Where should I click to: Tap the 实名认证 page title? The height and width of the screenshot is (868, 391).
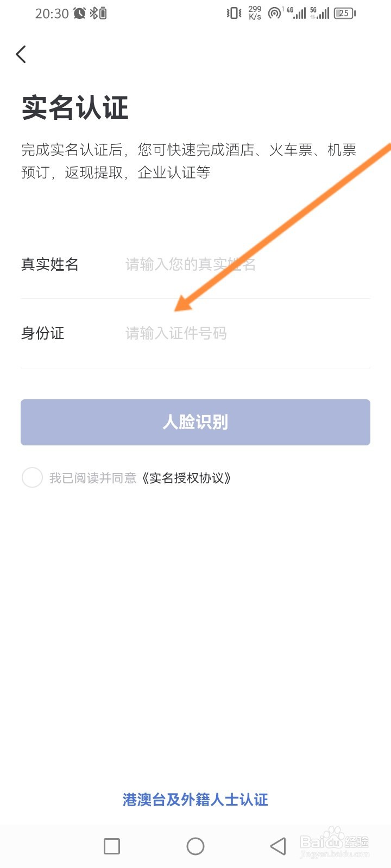75,107
